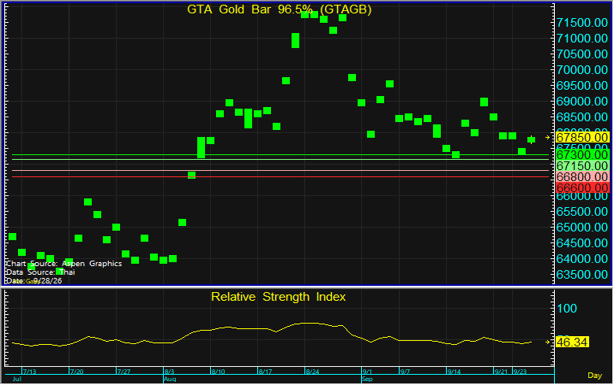Click the 9/1 date label on the time axis
The width and height of the screenshot is (614, 385).
[367, 371]
